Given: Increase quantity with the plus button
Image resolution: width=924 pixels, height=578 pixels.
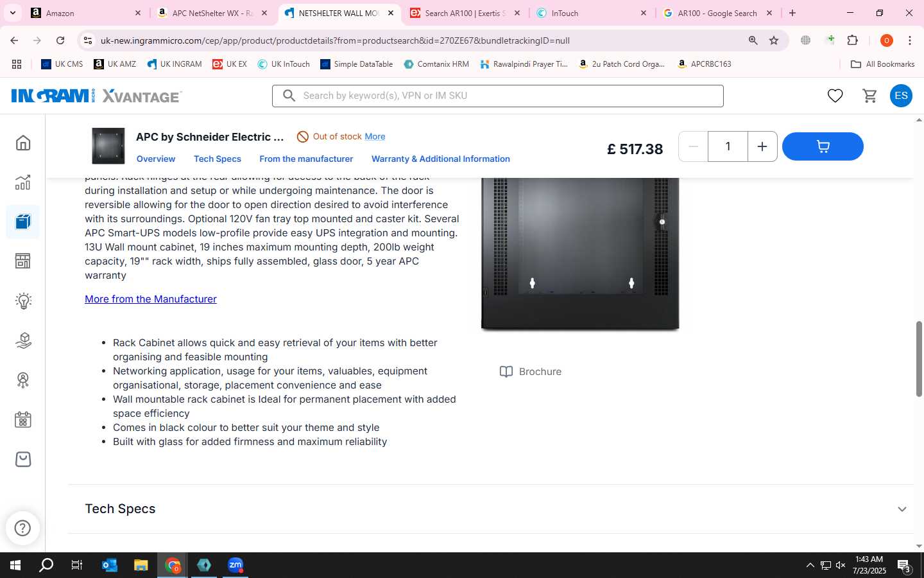Looking at the screenshot, I should pos(762,146).
